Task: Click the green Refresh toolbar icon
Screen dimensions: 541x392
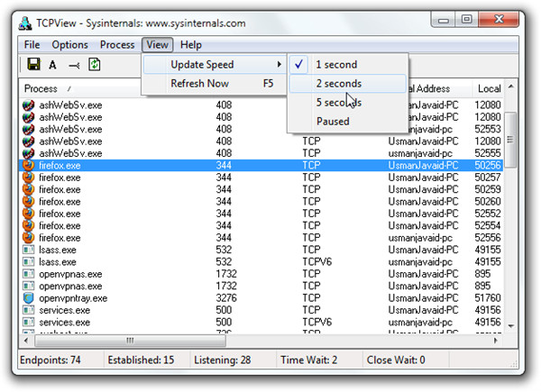Action: click(94, 65)
